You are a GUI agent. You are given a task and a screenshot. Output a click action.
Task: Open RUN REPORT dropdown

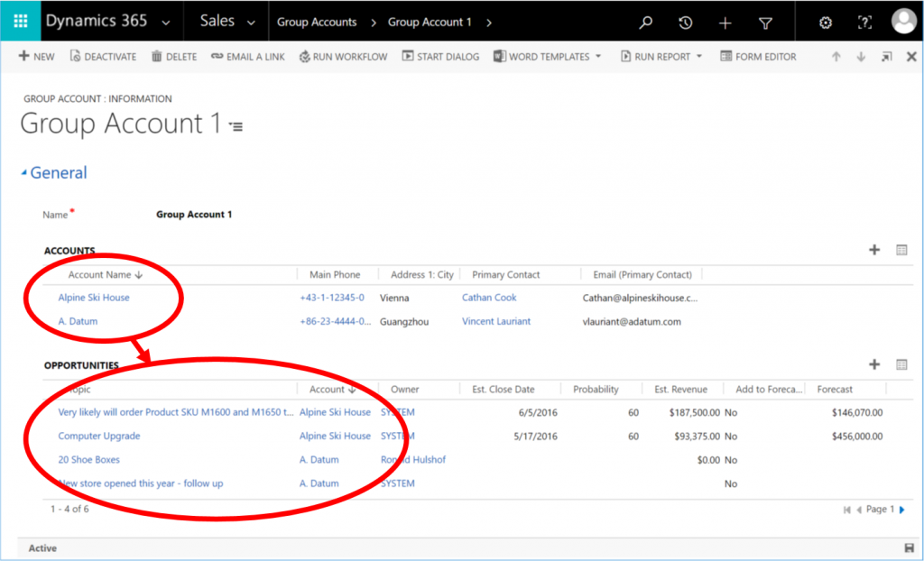(661, 57)
